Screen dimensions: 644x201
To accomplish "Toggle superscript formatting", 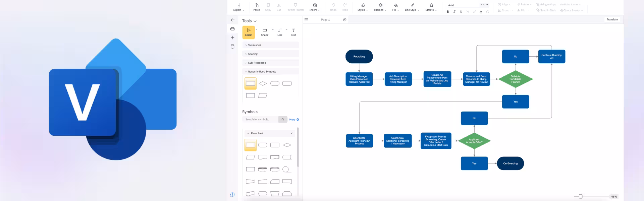I will tap(474, 12).
